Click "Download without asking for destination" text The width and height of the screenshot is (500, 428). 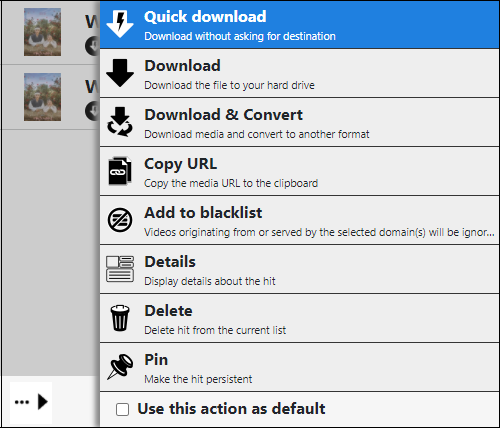(240, 36)
